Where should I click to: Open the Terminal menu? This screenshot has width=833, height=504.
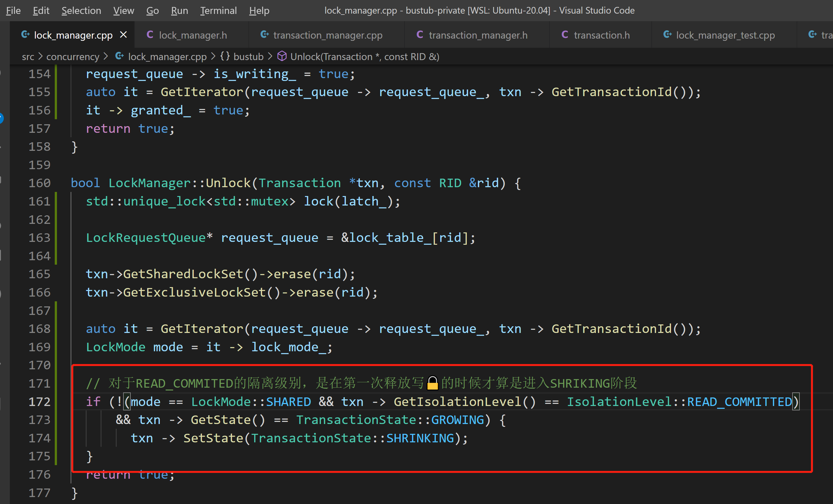pyautogui.click(x=218, y=10)
